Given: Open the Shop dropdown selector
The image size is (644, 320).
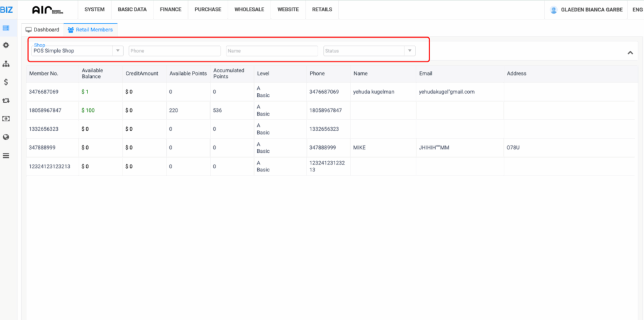Looking at the screenshot, I should (75, 50).
